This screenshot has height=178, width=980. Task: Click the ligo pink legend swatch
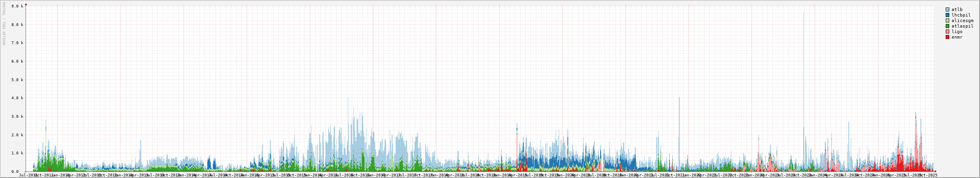pos(947,32)
